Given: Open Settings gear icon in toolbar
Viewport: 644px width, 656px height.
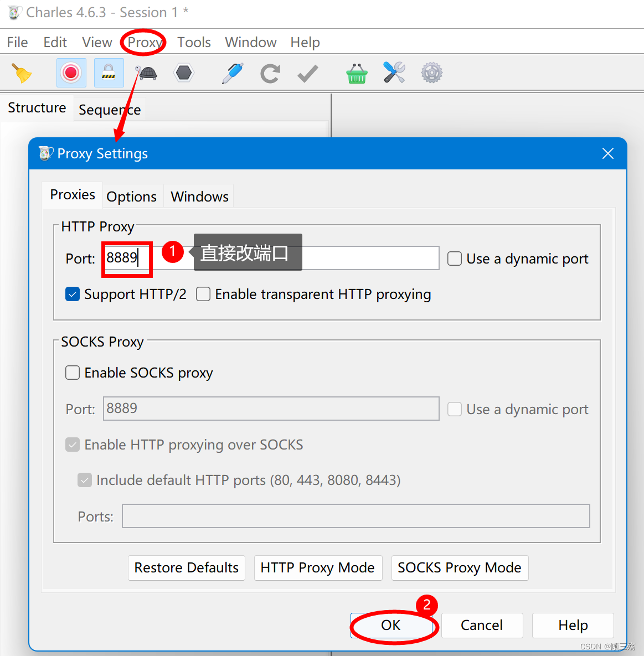Looking at the screenshot, I should (432, 73).
